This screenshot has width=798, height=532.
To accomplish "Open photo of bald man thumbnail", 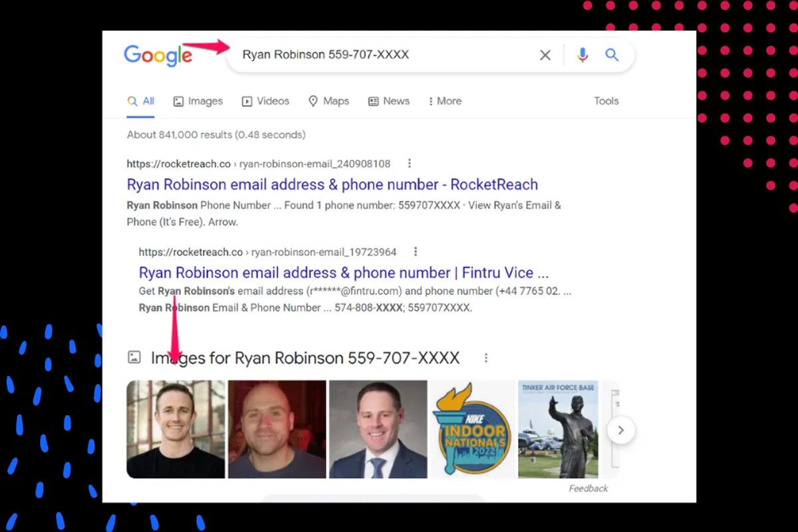I will click(x=277, y=430).
